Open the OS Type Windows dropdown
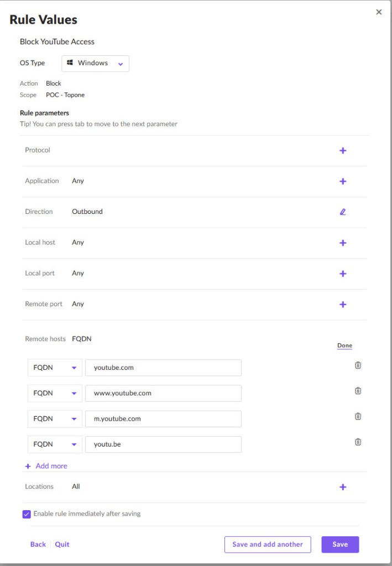 [x=95, y=63]
